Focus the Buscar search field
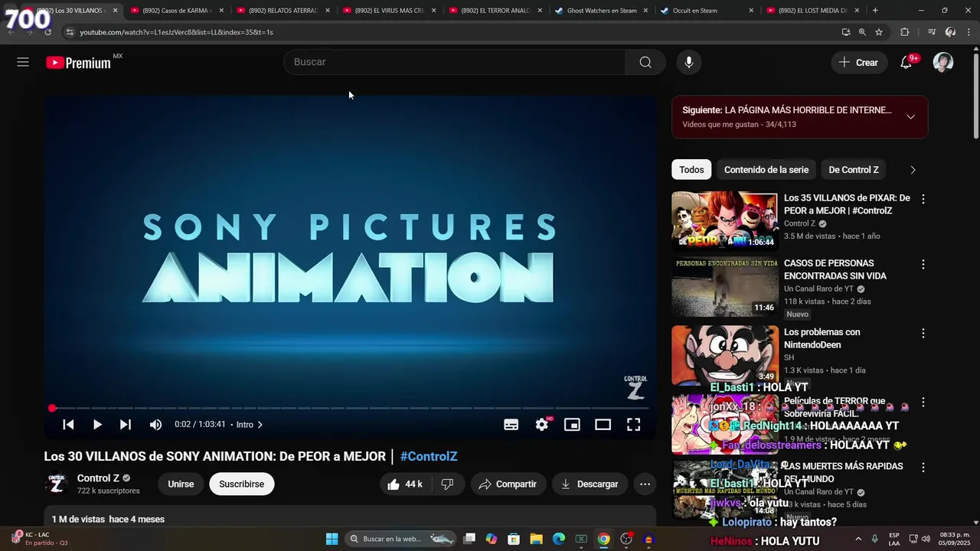 (456, 62)
